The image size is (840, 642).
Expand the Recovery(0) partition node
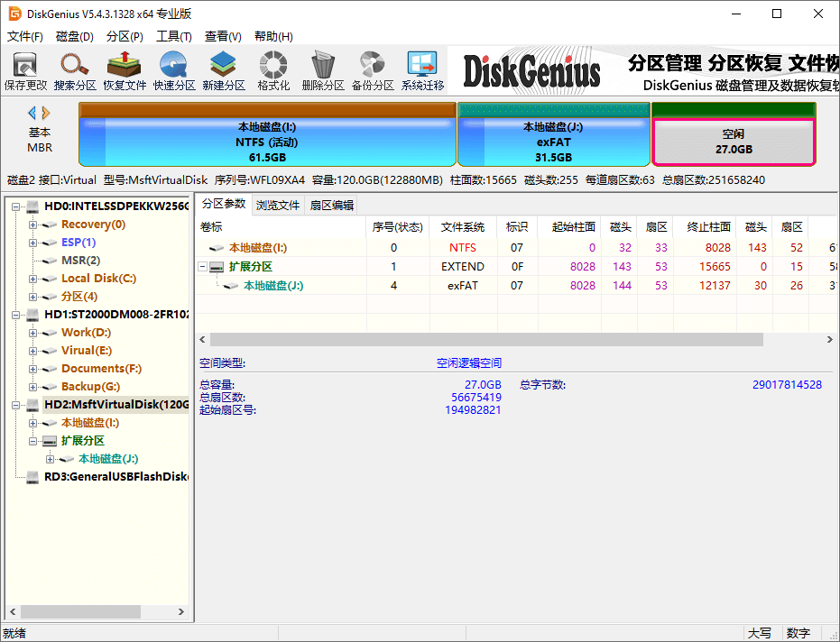tap(32, 225)
